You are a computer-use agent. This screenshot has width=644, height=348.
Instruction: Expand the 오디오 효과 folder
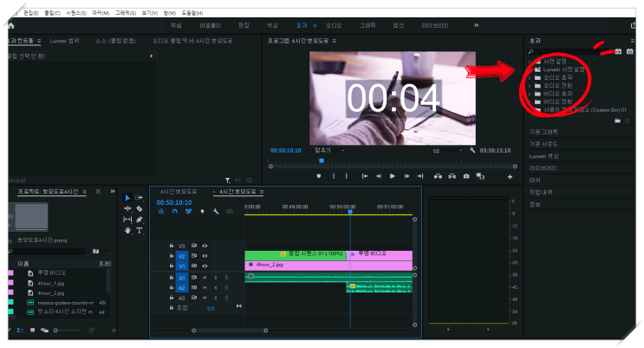click(530, 78)
